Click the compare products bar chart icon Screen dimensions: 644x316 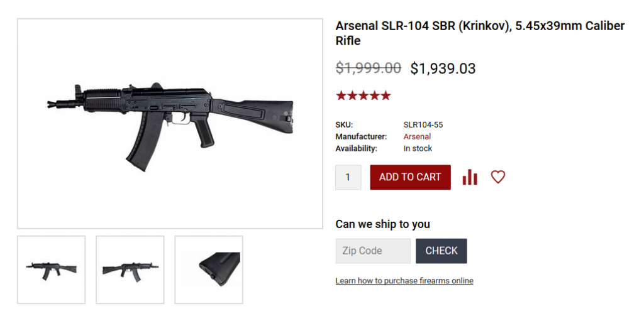click(x=470, y=177)
